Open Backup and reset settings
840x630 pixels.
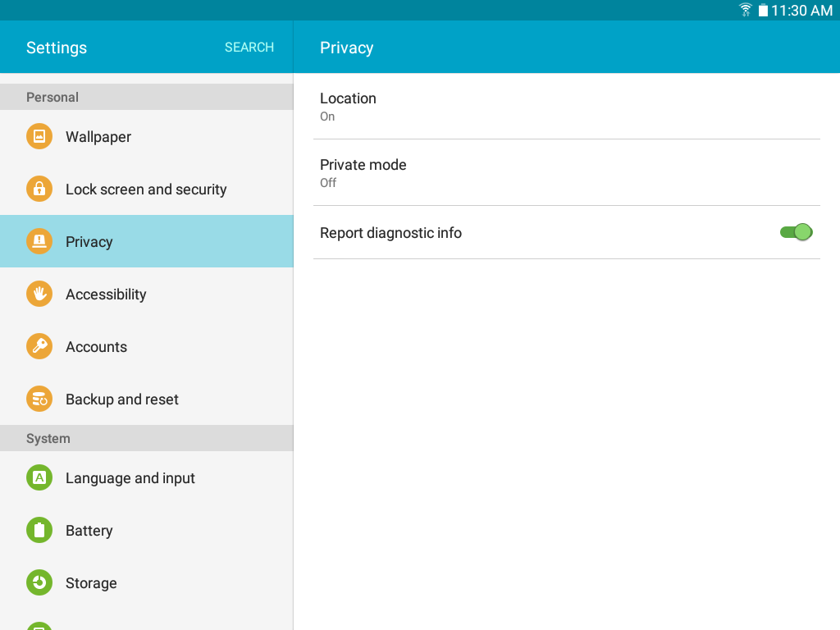click(x=147, y=399)
